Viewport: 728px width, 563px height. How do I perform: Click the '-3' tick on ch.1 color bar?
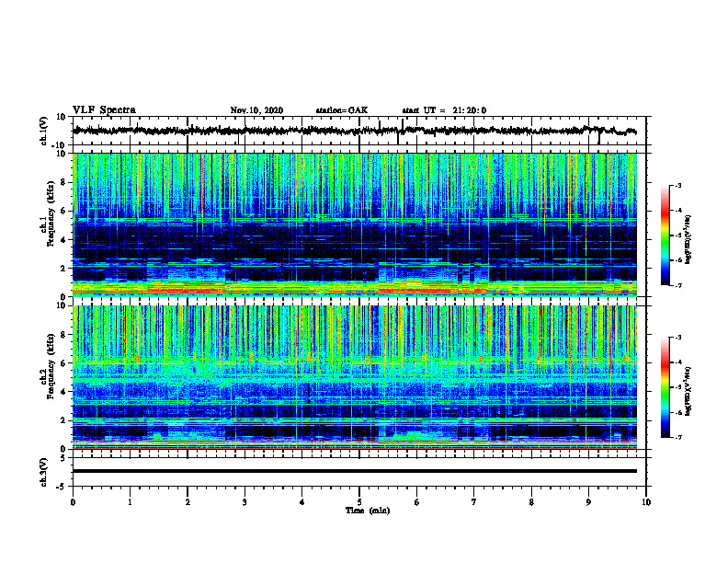tap(677, 186)
